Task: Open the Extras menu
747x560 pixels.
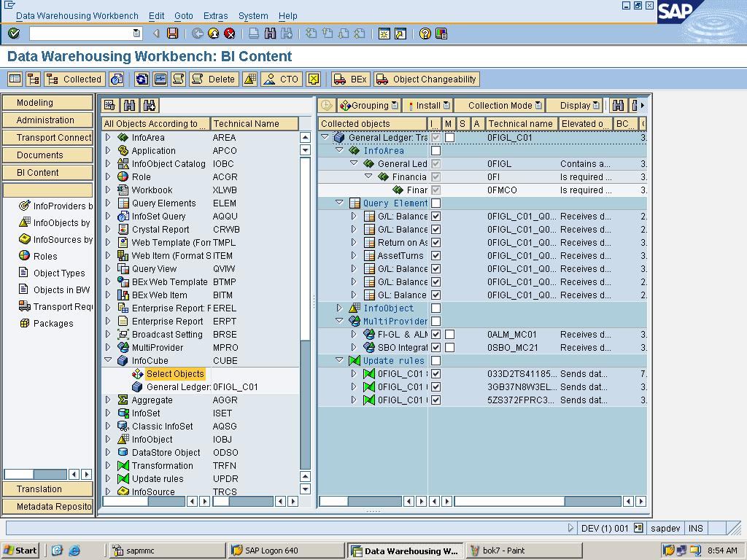Action: click(215, 16)
